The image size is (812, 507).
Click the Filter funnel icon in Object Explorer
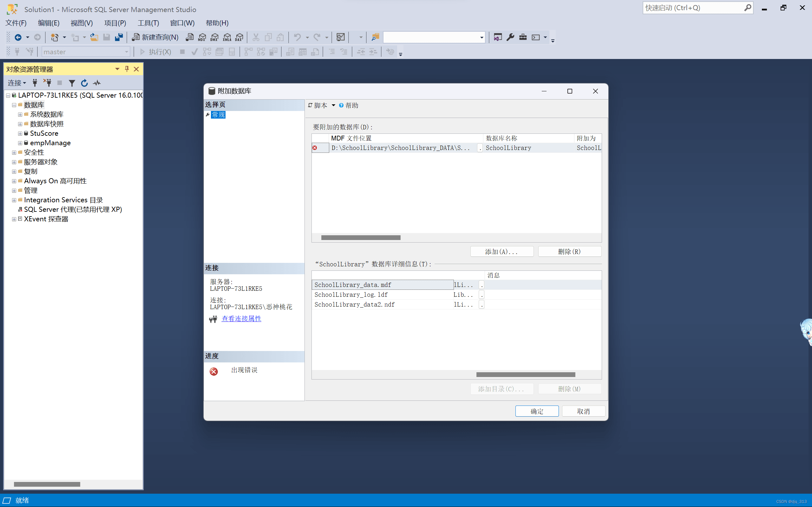(72, 83)
